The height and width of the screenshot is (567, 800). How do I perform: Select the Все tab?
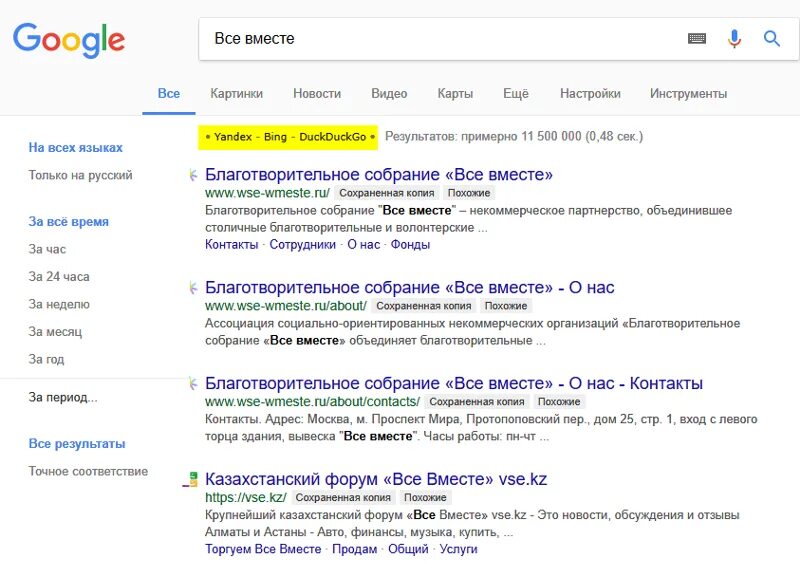169,94
